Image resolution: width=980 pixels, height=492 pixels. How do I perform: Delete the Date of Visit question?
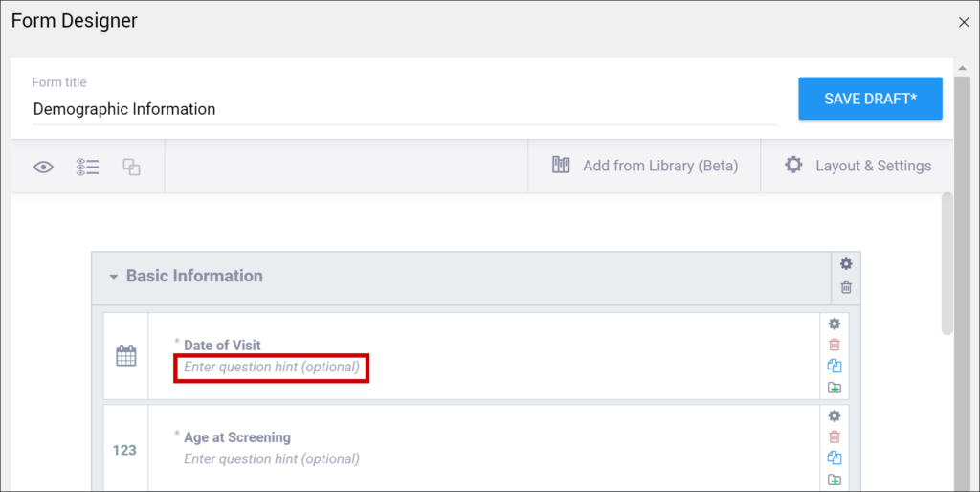(x=835, y=345)
